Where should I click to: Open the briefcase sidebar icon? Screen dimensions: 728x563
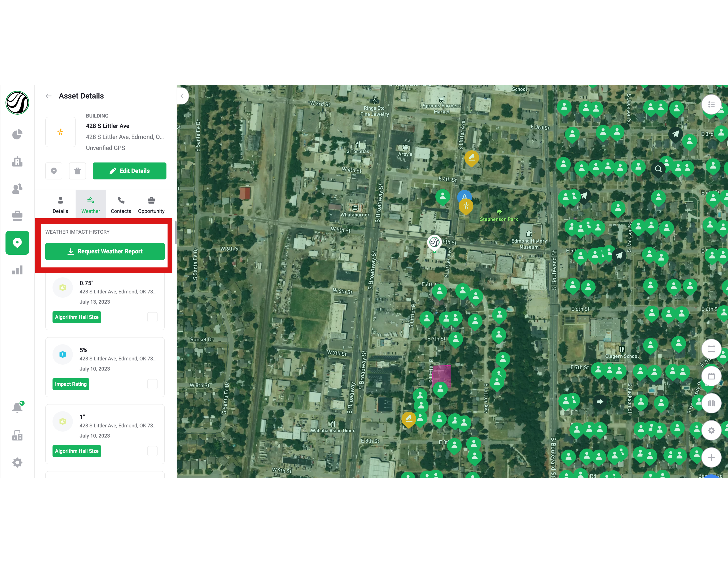click(x=17, y=216)
